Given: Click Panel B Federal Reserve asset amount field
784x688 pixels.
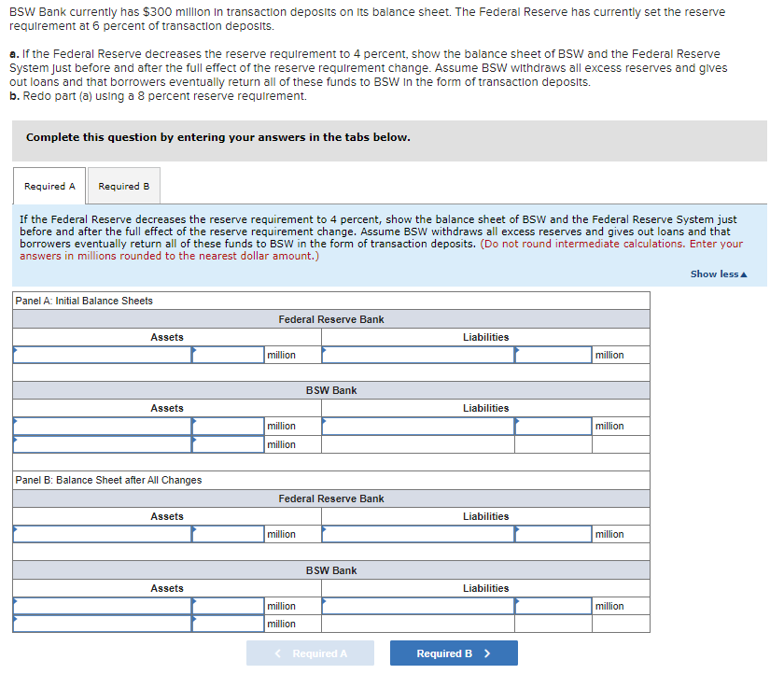Looking at the screenshot, I should pyautogui.click(x=228, y=534).
